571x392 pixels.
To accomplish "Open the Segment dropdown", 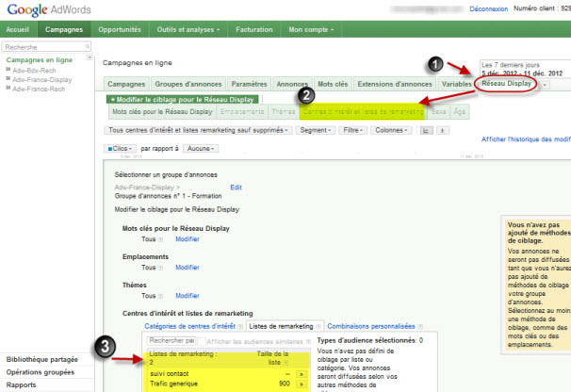I will coord(316,130).
